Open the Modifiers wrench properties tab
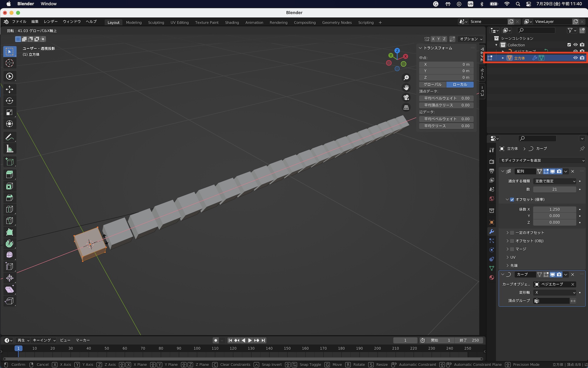Screen dimensions: 588x368 (492, 231)
